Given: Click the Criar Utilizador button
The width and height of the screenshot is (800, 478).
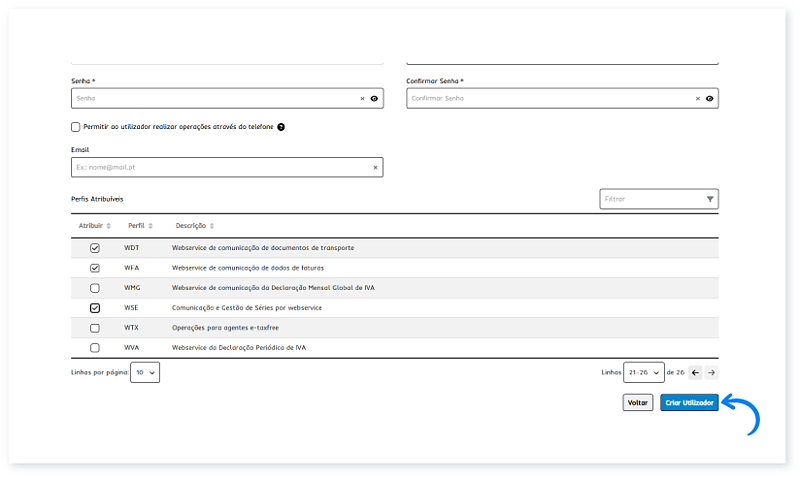Looking at the screenshot, I should pos(689,403).
